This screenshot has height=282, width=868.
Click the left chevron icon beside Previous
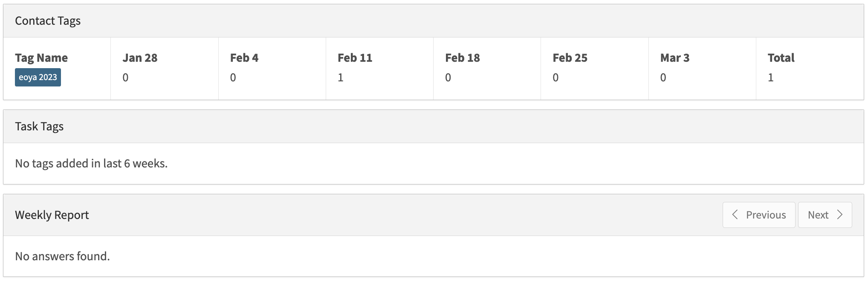click(x=735, y=215)
